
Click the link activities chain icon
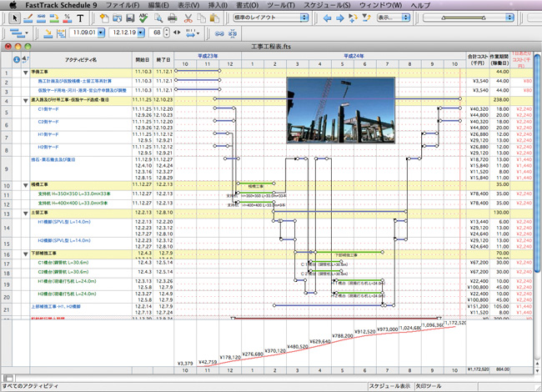(x=220, y=33)
